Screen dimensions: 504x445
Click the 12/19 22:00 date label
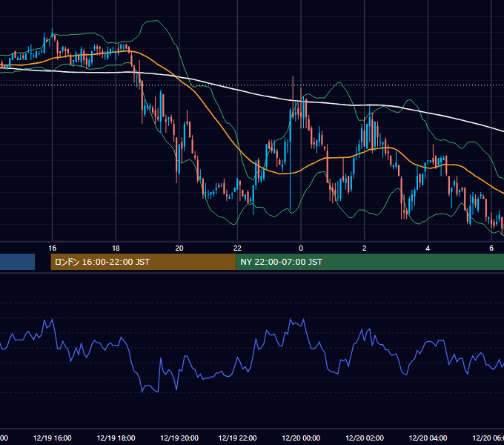pyautogui.click(x=237, y=438)
